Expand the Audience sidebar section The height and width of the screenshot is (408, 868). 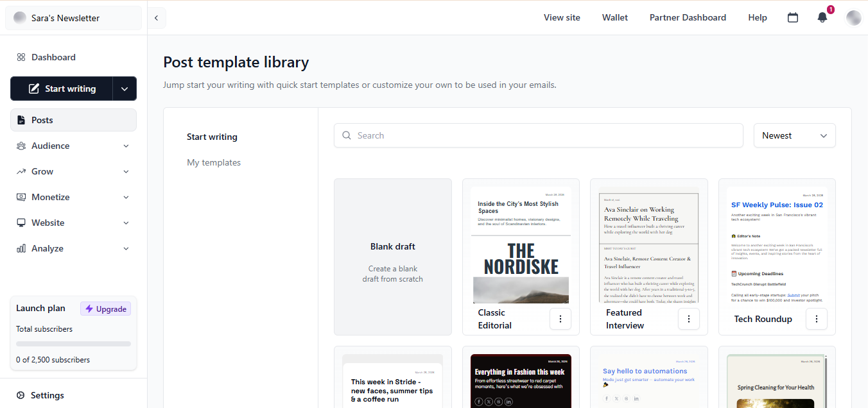[x=73, y=146]
